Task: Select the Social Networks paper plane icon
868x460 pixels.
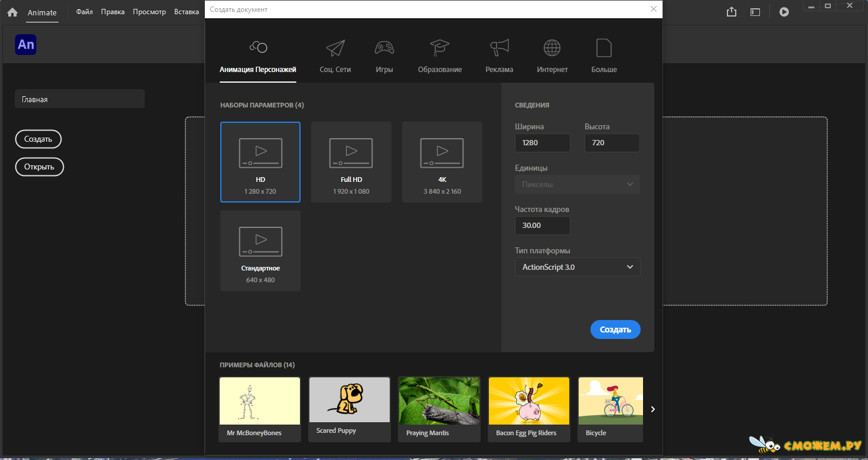Action: [335, 48]
